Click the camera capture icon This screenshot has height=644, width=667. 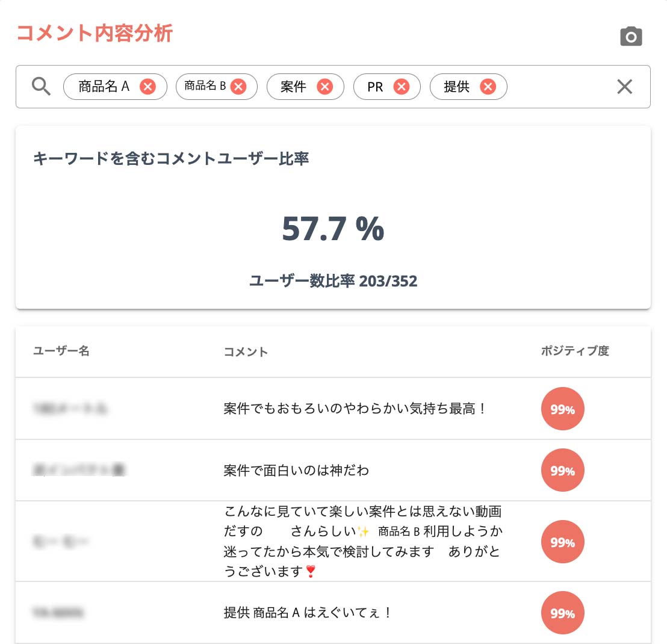tap(631, 37)
